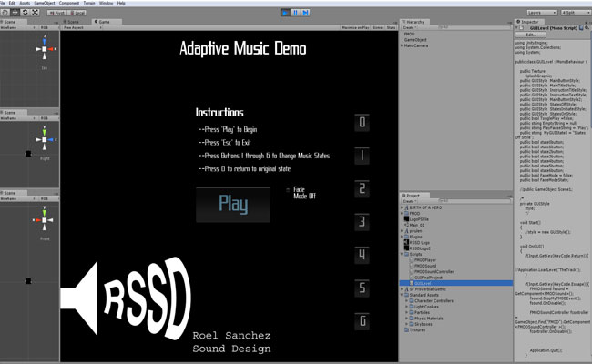
Task: Select RSSDLogo2 texture icon
Action: [x=406, y=248]
